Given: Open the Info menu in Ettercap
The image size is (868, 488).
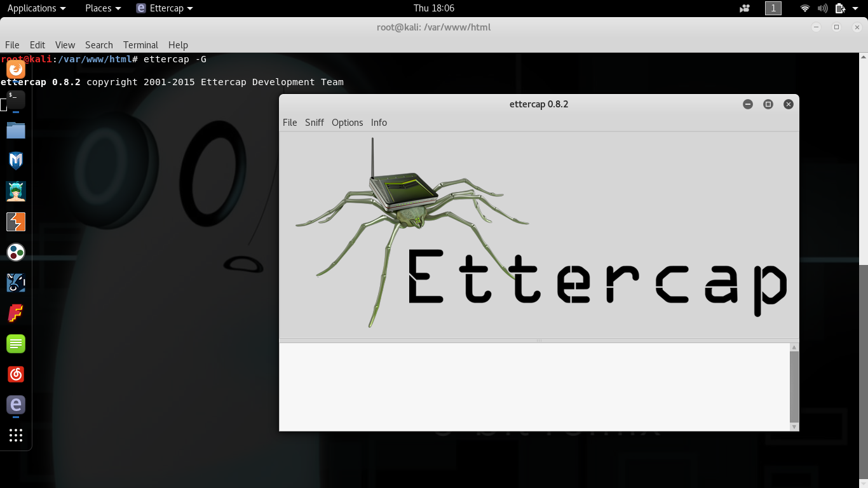Looking at the screenshot, I should click(x=379, y=123).
